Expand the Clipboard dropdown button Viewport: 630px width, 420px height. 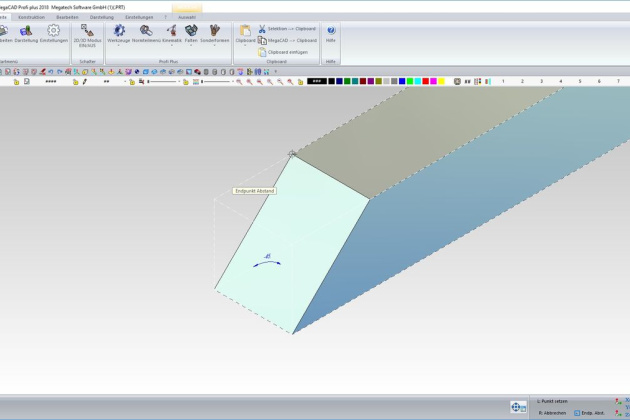(x=245, y=47)
